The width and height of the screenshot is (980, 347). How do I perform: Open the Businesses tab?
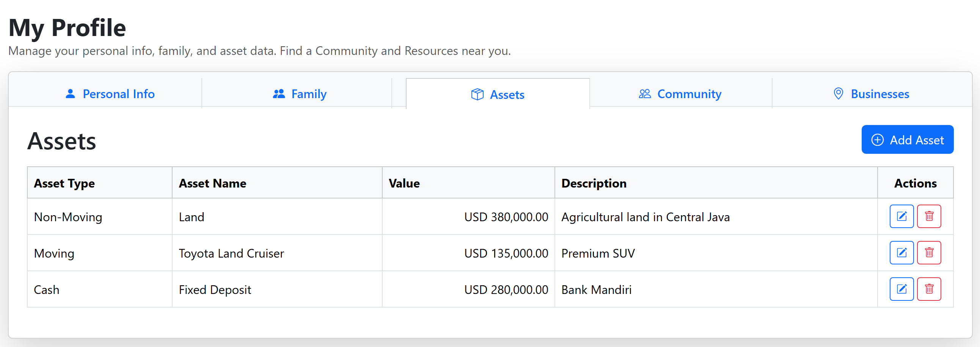tap(871, 94)
